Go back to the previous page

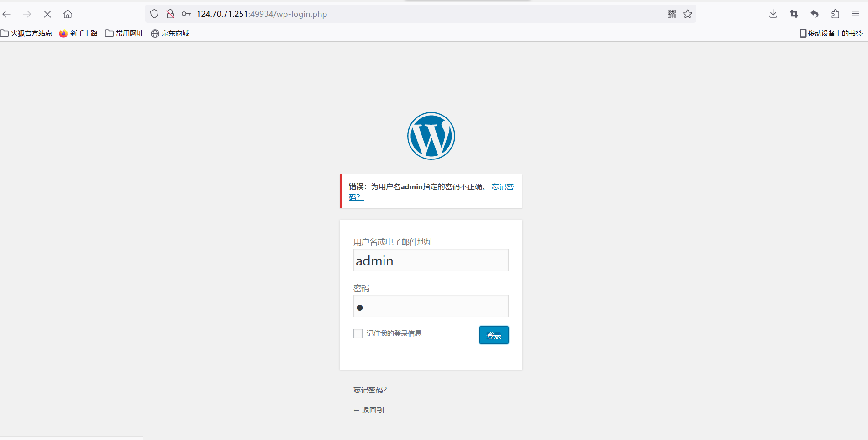coord(7,14)
